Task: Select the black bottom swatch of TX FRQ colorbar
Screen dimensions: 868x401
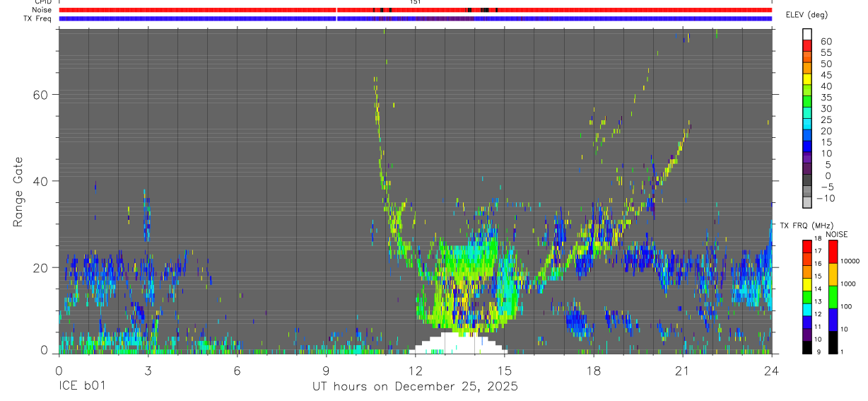Action: pos(807,347)
